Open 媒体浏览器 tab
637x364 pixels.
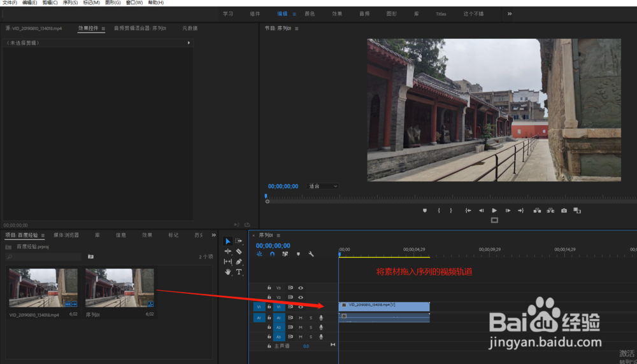(66, 235)
